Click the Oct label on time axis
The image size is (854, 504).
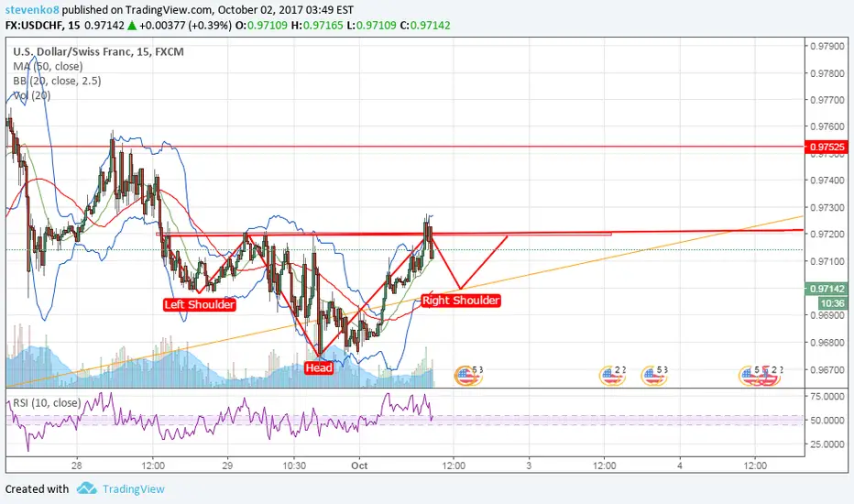(x=359, y=466)
